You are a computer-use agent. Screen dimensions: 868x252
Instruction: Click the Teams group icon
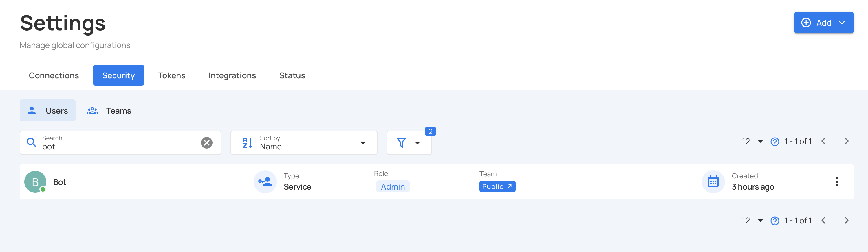pos(92,110)
